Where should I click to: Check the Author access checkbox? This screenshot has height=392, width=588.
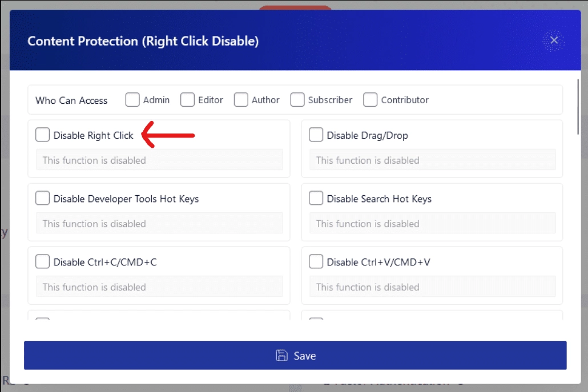tap(240, 99)
